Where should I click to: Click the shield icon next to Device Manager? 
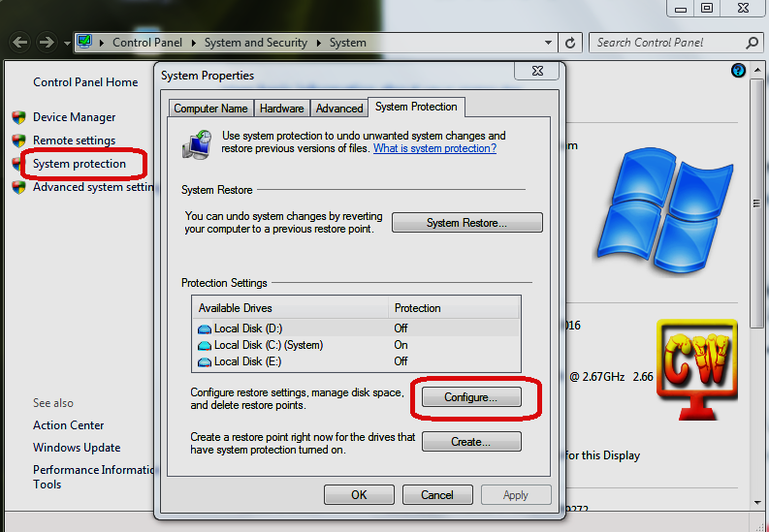pos(18,117)
